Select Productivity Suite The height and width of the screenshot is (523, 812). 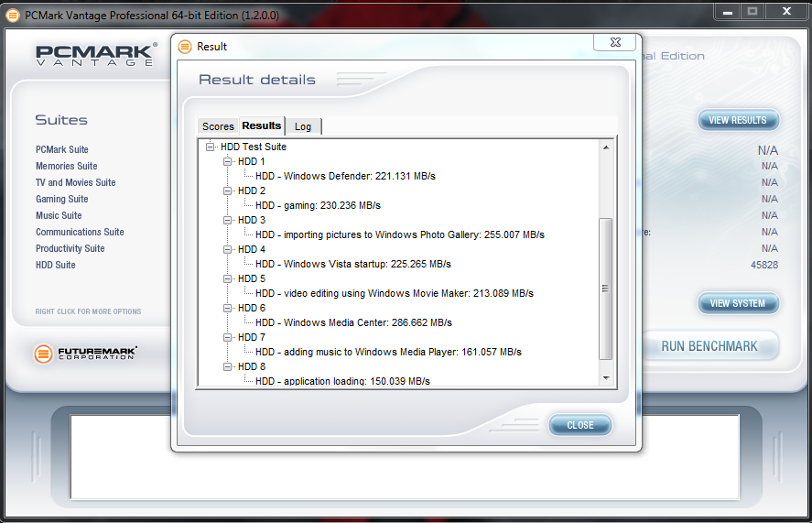(x=70, y=248)
